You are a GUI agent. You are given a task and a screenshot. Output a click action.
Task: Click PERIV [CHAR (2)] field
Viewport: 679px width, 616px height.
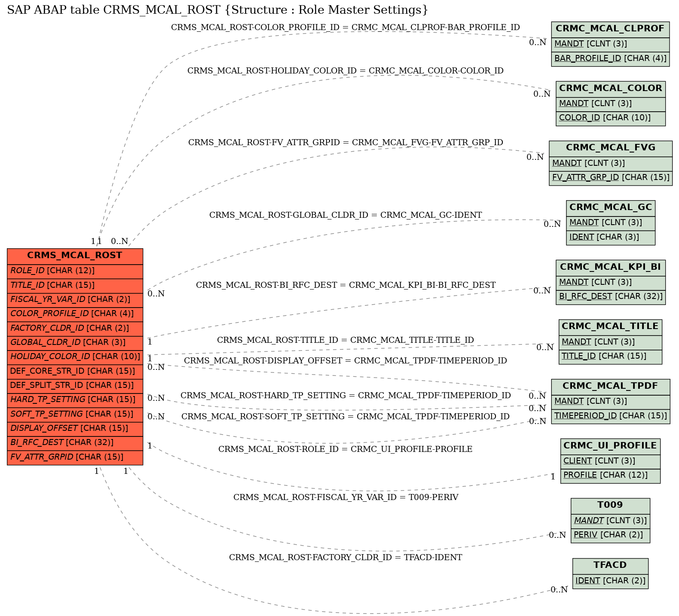click(610, 535)
